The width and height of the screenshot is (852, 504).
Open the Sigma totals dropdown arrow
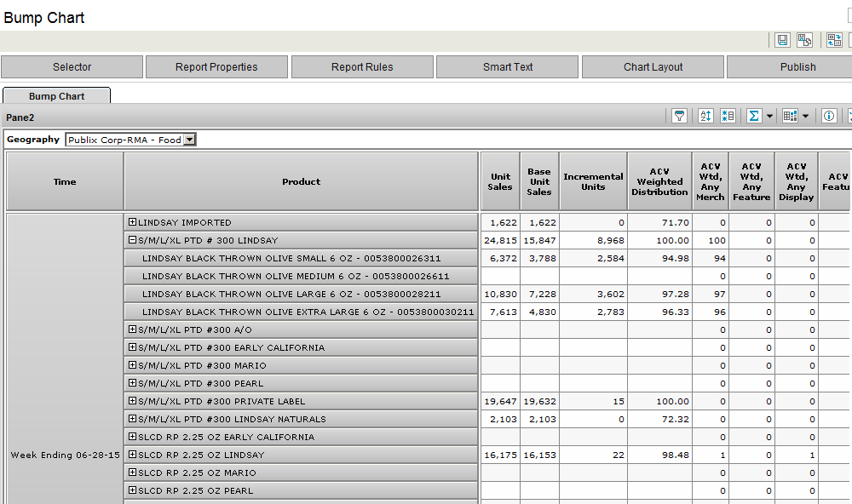click(x=769, y=117)
